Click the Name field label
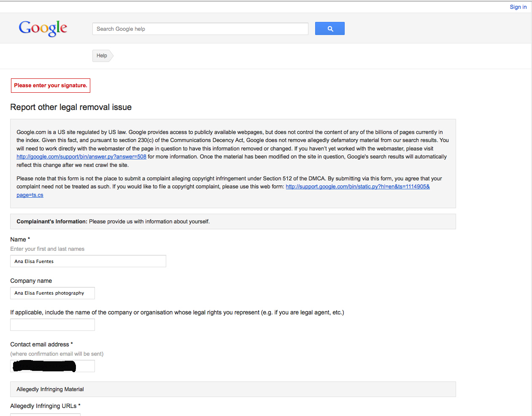532x416 pixels. point(18,239)
